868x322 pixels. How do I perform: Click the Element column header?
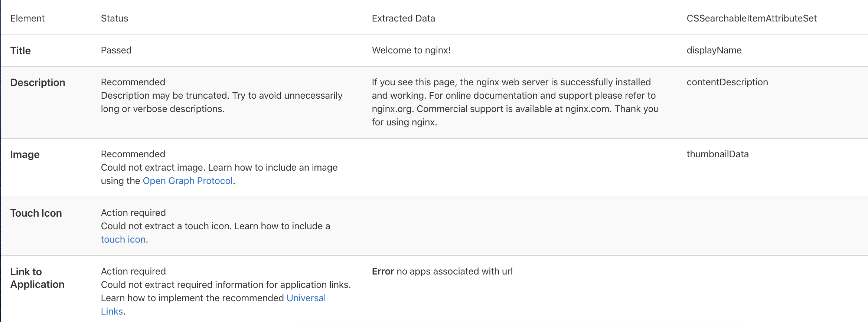pyautogui.click(x=27, y=18)
